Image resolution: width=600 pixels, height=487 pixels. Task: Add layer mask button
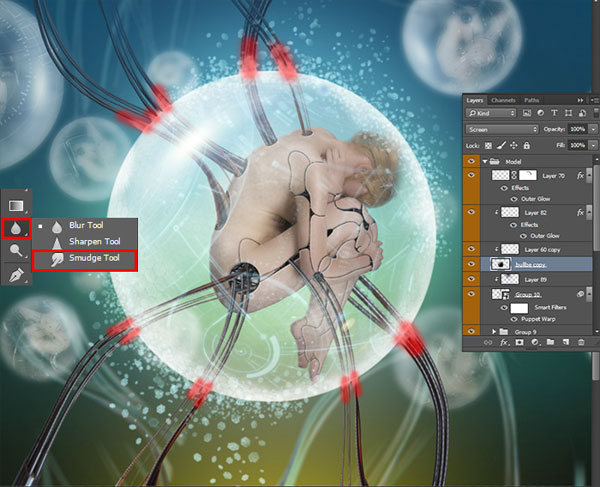[x=519, y=342]
